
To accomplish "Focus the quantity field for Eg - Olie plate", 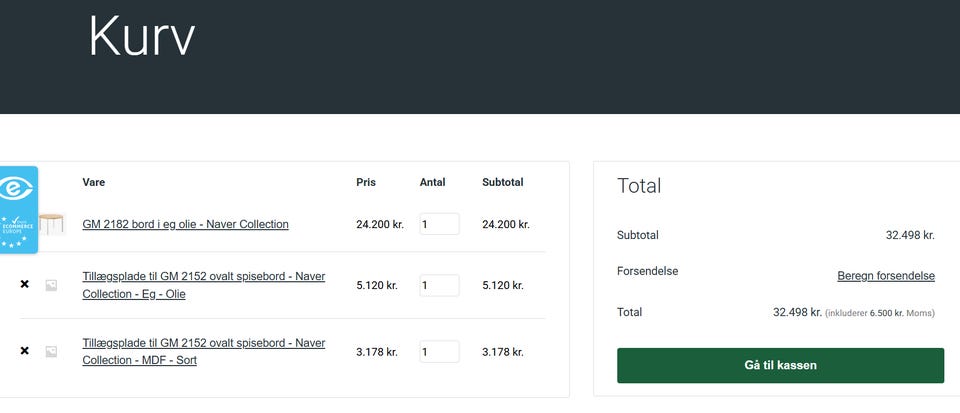I will click(x=439, y=285).
